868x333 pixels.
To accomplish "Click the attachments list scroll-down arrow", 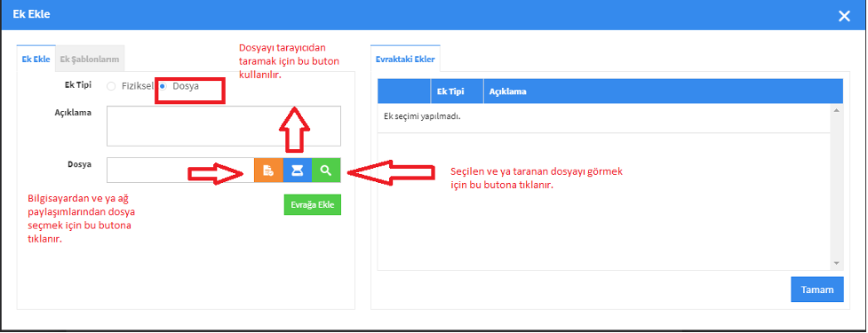I will pos(836,264).
